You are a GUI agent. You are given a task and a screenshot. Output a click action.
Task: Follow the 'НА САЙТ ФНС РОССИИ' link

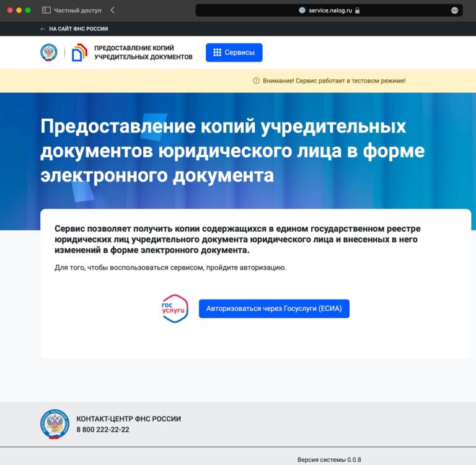coord(78,29)
